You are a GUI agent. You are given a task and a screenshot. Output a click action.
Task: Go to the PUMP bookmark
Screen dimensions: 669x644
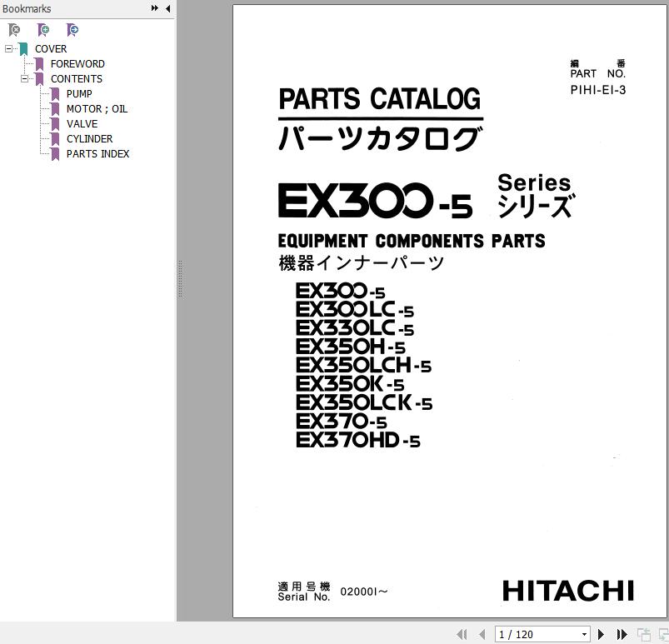click(x=79, y=93)
